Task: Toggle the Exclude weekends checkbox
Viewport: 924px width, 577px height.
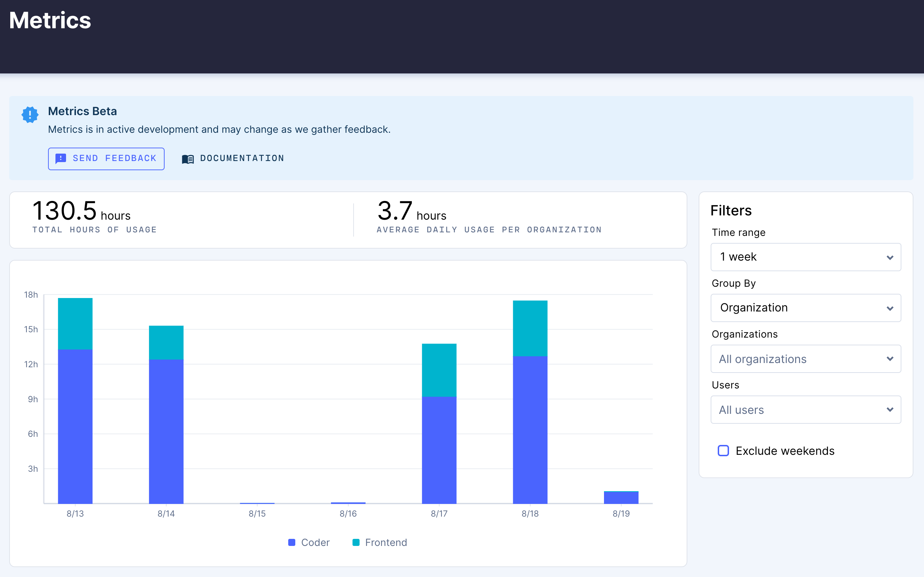Action: (723, 451)
